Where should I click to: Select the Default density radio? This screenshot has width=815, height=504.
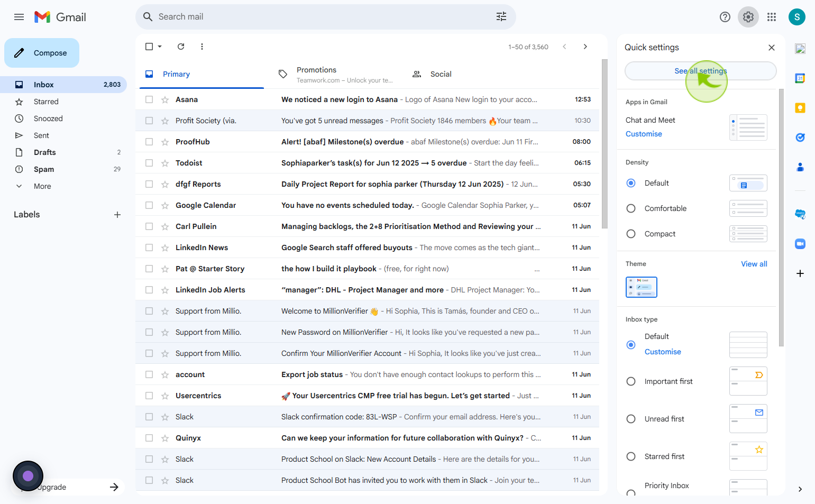[631, 183]
